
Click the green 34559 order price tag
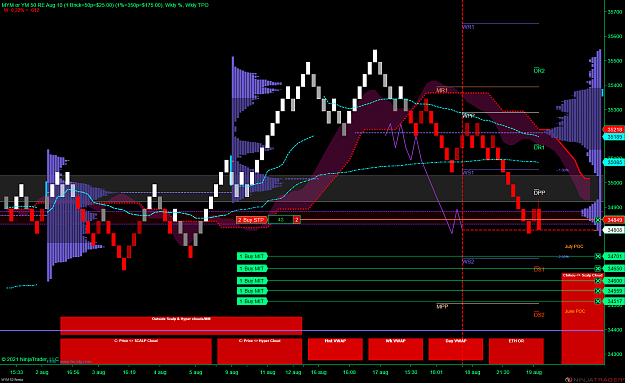(x=613, y=291)
